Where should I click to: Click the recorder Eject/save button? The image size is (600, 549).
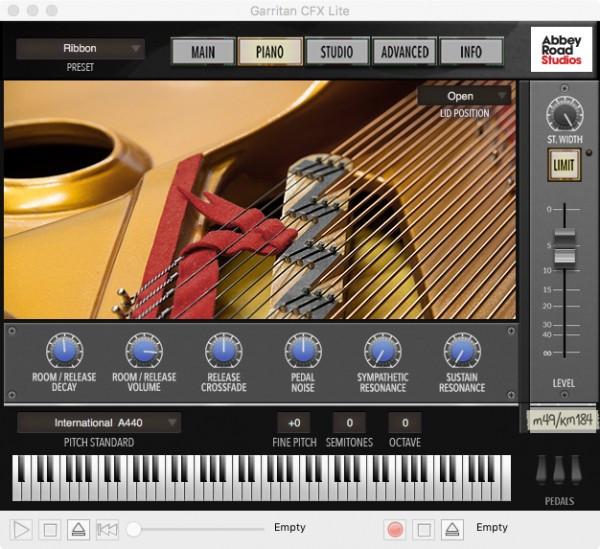(x=452, y=530)
